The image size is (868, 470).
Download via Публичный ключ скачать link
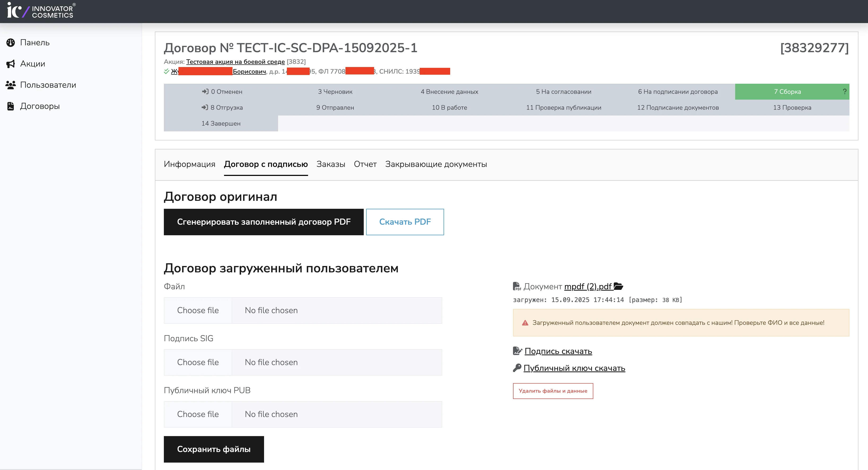pos(574,368)
